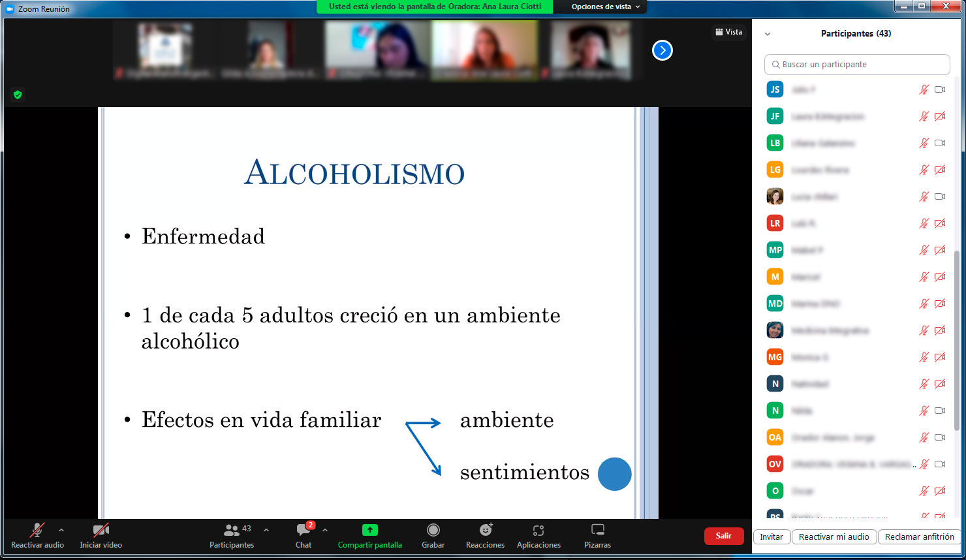Open the Participantes list icon
Screen dimensions: 966x560
point(232,530)
